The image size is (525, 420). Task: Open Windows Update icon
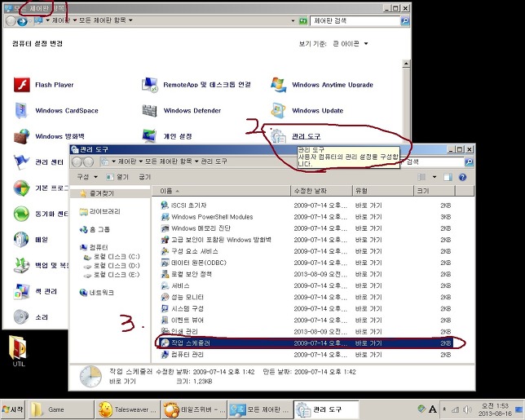click(x=278, y=111)
